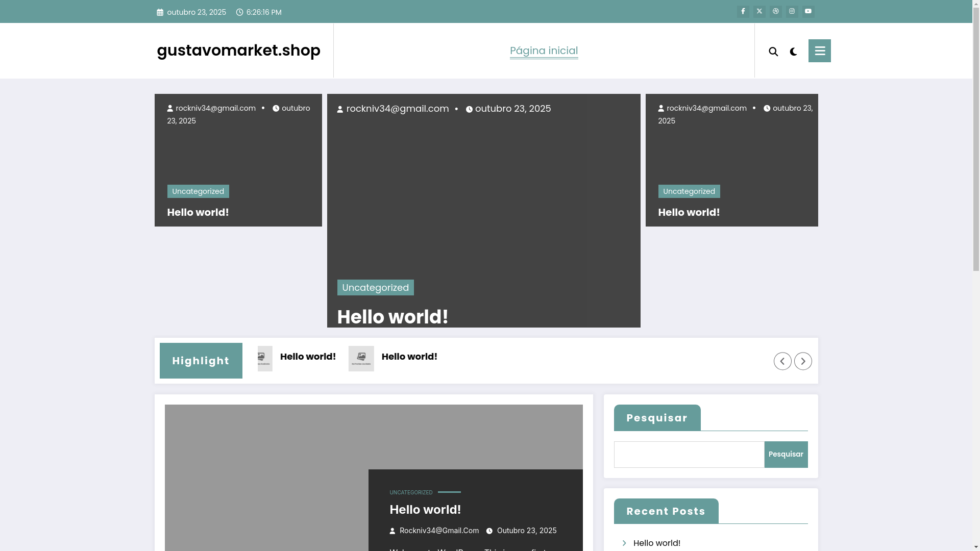Go to gustavomarket.shop site title
The width and height of the screenshot is (980, 551).
pyautogui.click(x=238, y=50)
